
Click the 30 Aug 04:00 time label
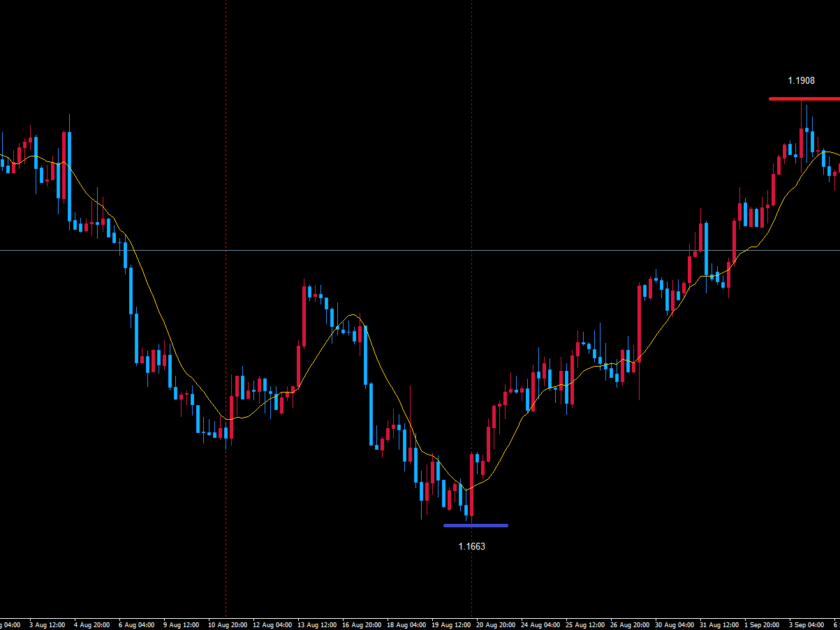click(674, 623)
